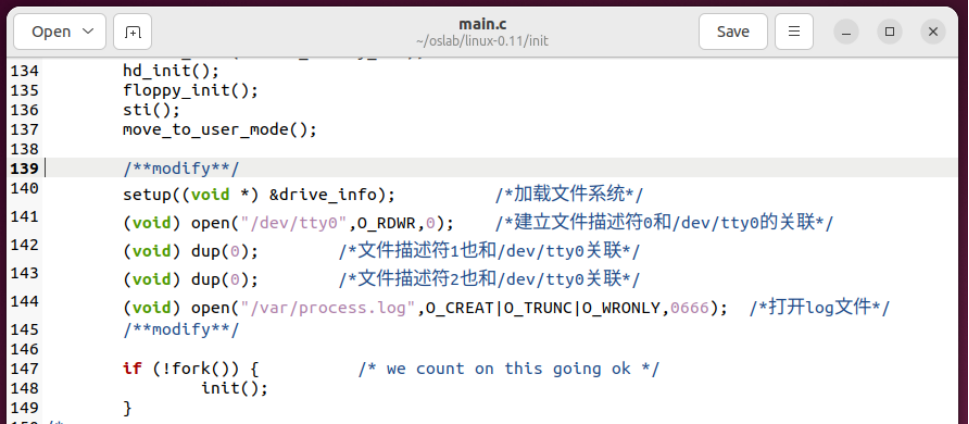
Task: Open the new document tab icon
Action: click(x=132, y=32)
